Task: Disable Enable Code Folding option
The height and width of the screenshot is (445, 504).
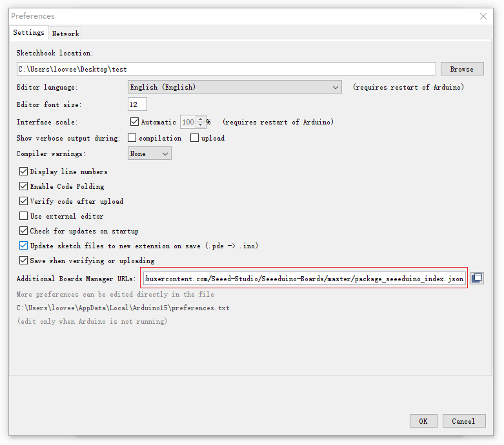Action: coord(24,186)
